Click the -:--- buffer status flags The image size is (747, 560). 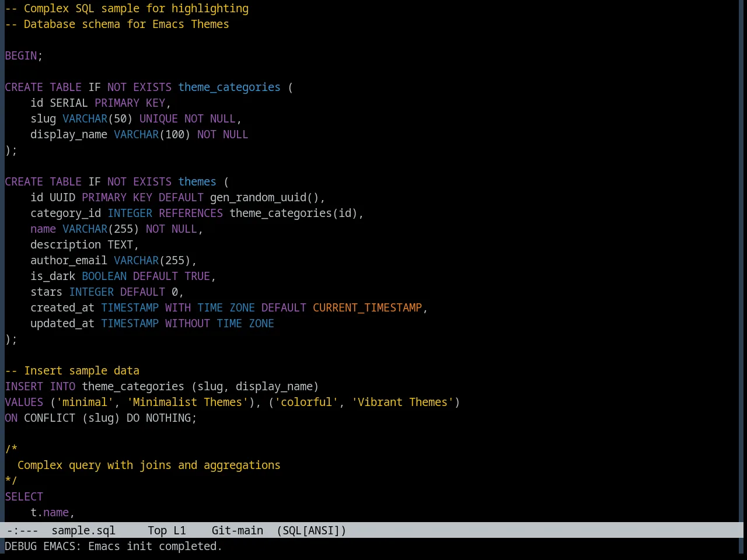22,530
